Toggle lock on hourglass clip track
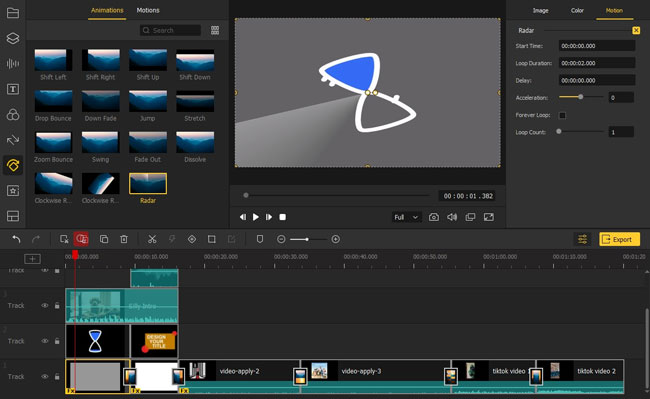 click(57, 341)
